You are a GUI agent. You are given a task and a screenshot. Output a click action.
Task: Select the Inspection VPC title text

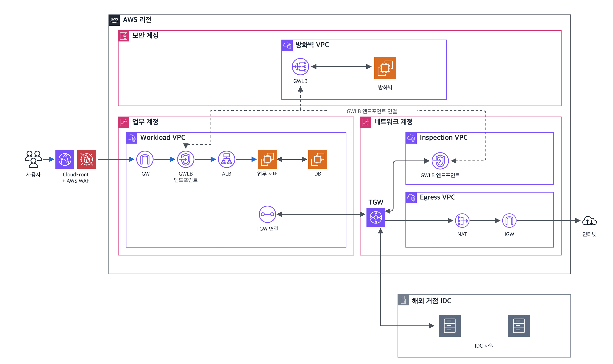tap(443, 137)
